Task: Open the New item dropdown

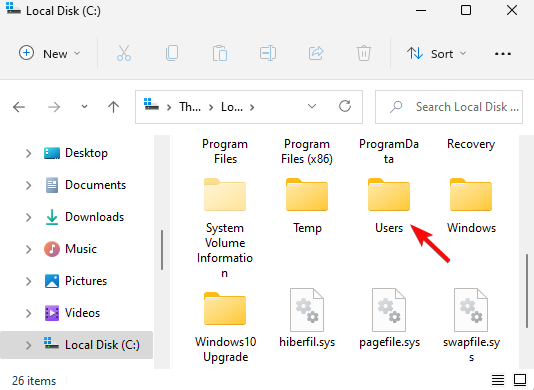Action: click(x=49, y=53)
